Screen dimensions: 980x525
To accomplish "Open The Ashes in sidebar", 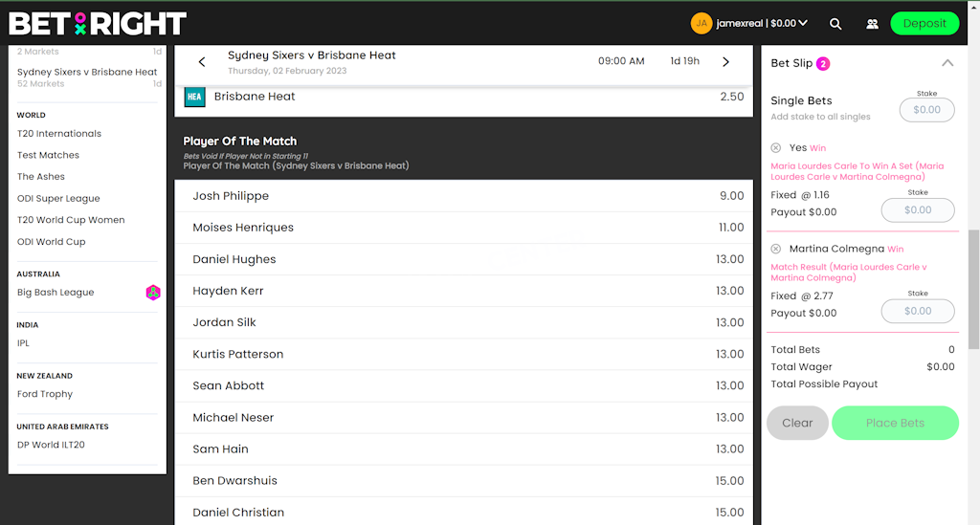I will click(x=40, y=177).
